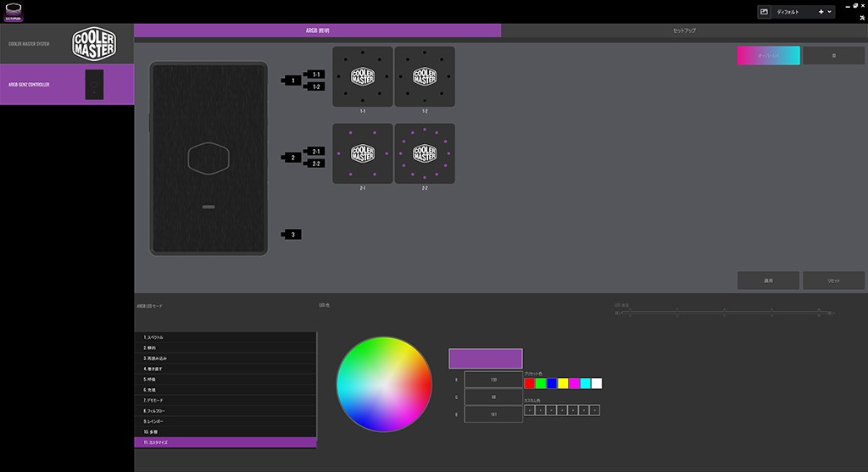Add a new profile with plus icon
The width and height of the screenshot is (868, 472).
point(821,12)
